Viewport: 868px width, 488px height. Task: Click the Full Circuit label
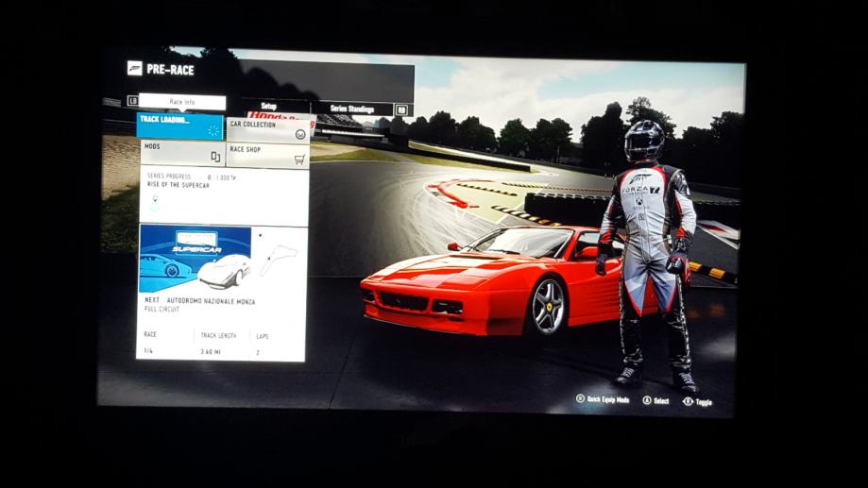click(162, 310)
